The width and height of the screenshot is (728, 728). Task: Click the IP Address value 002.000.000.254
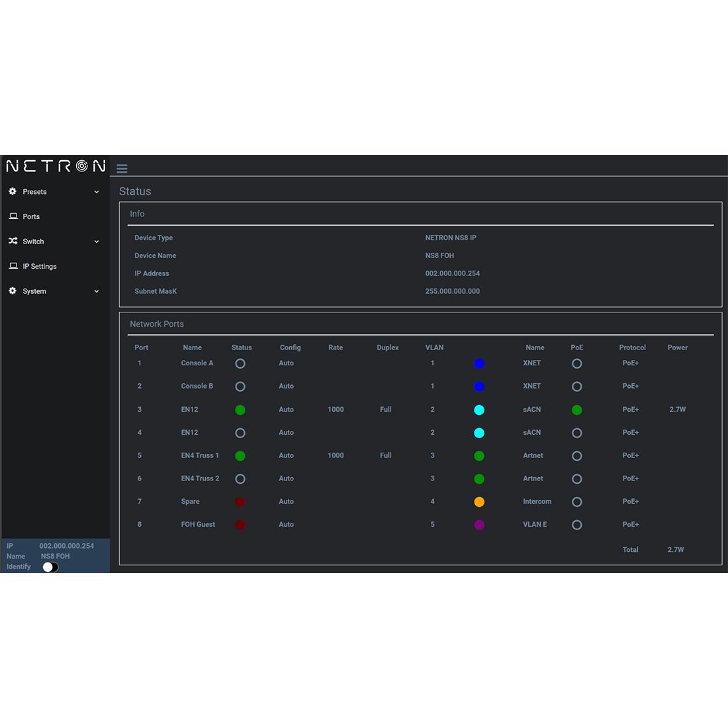tap(453, 273)
